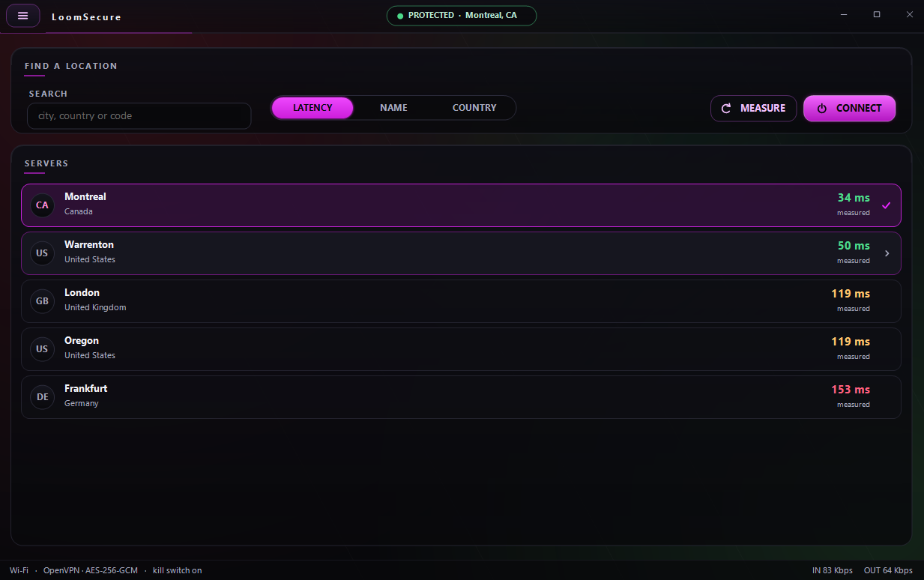Click the Protected Montreal status pill

[462, 16]
